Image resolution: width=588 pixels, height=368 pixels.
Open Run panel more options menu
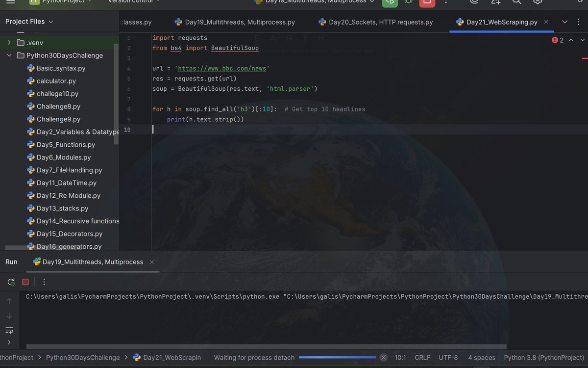click(44, 282)
